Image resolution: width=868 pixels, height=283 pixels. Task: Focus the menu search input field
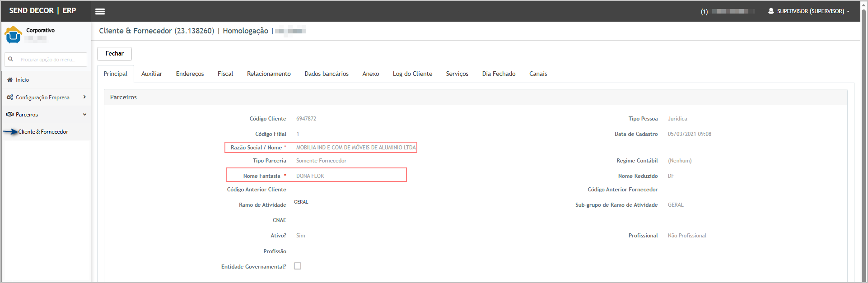[x=46, y=60]
